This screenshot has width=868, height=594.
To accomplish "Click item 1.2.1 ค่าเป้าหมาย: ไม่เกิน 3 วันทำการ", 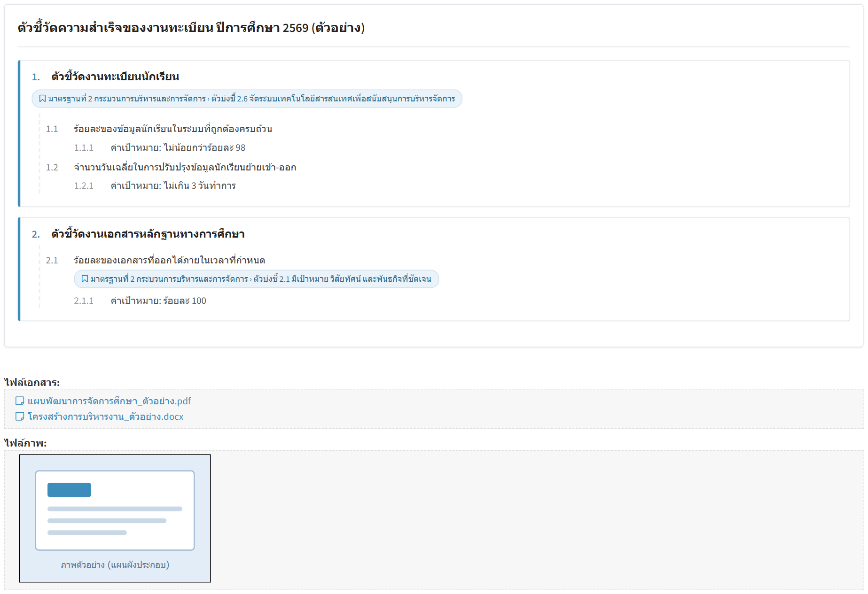I will click(x=173, y=185).
